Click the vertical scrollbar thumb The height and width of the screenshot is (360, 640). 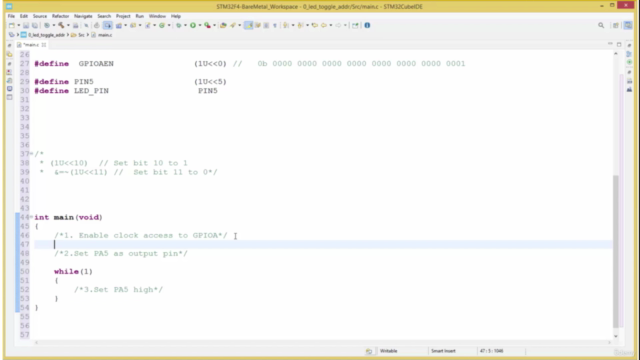click(x=616, y=251)
